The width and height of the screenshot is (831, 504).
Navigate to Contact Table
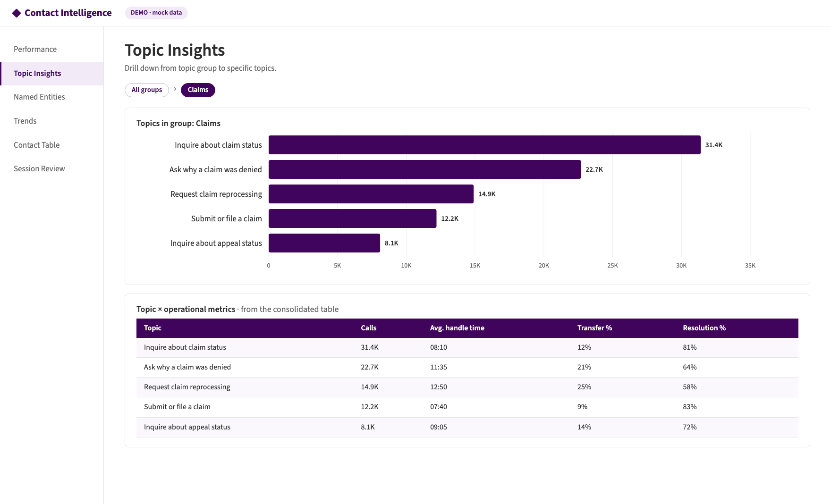click(52, 145)
